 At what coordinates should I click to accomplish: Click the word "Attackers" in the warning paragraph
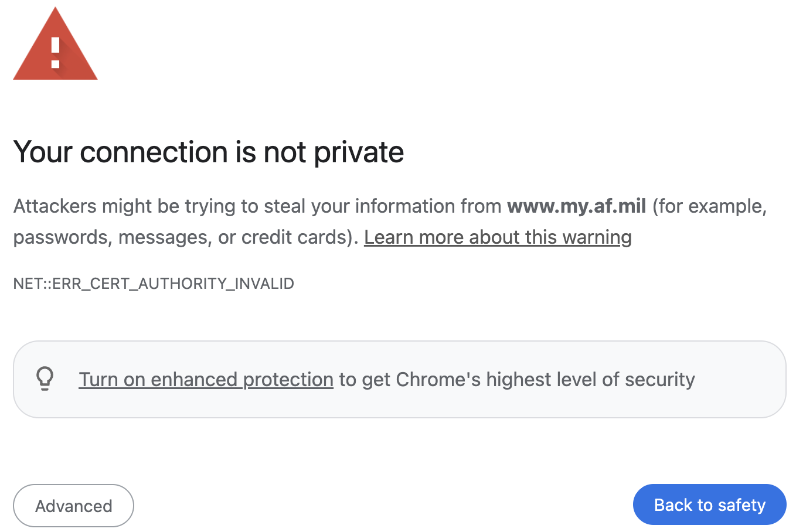click(x=55, y=206)
